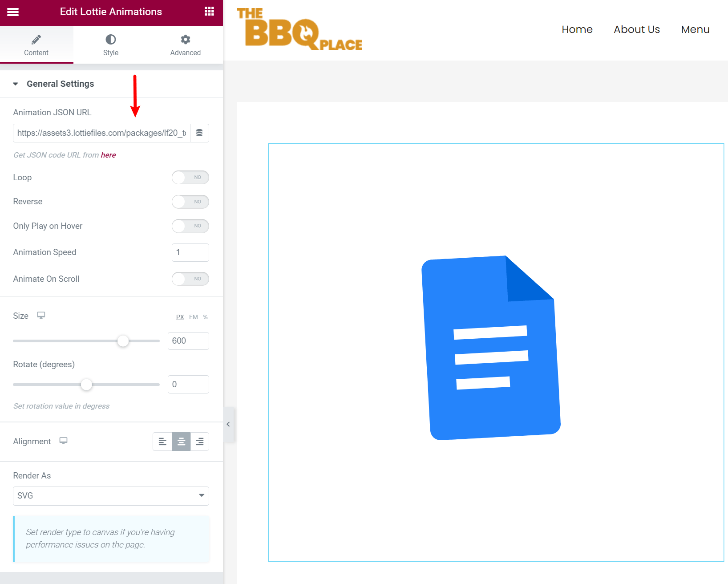This screenshot has height=584, width=728.
Task: Open the hamburger menu in Elementor header
Action: tap(13, 12)
